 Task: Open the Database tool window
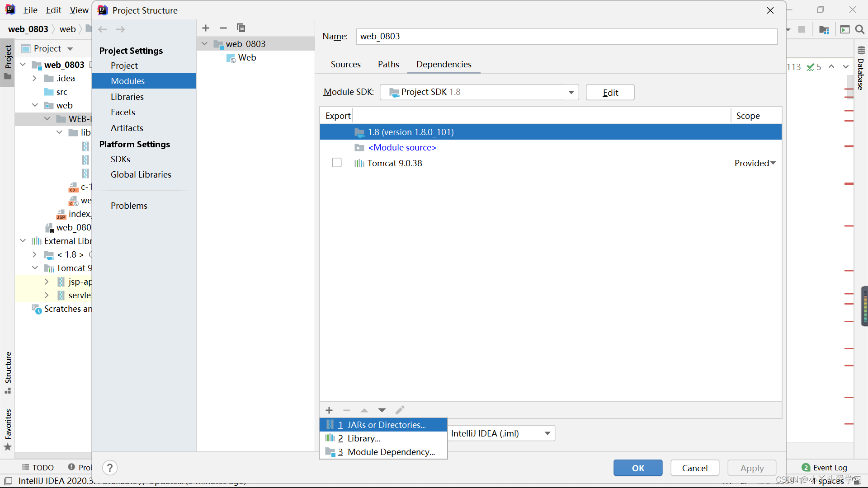pos(861,69)
